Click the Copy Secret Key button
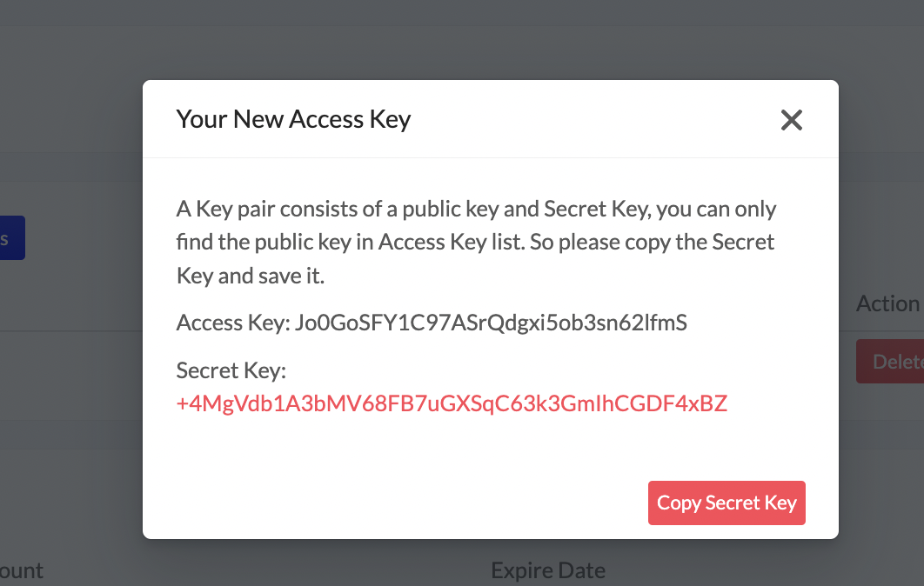924x586 pixels. tap(726, 503)
